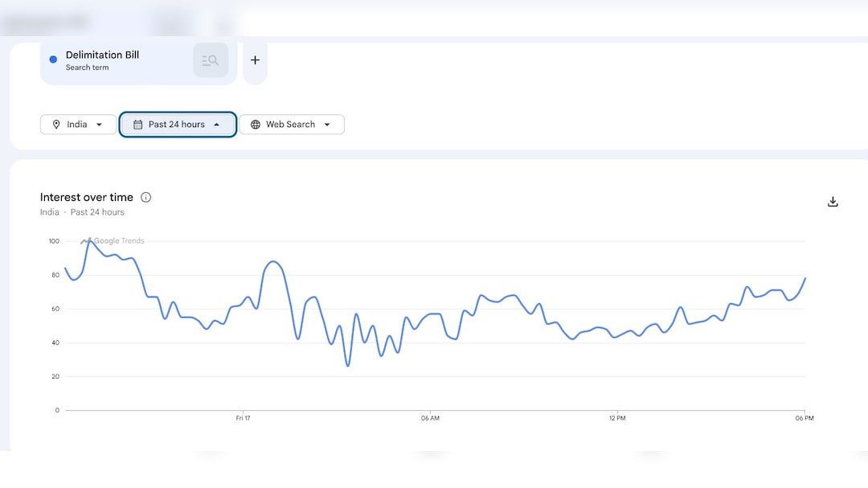Expand the India region dropdown arrow
Screen dimensions: 868x488
(x=100, y=125)
